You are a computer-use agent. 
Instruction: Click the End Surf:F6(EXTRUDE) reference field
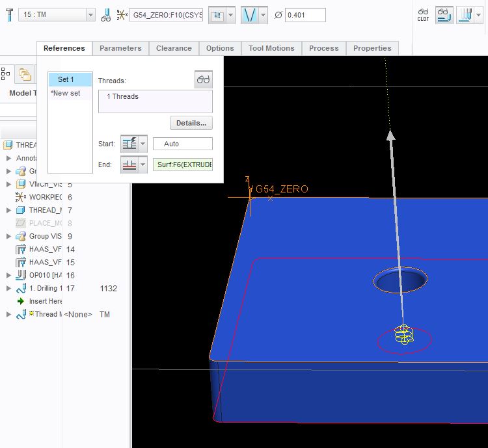tap(183, 165)
